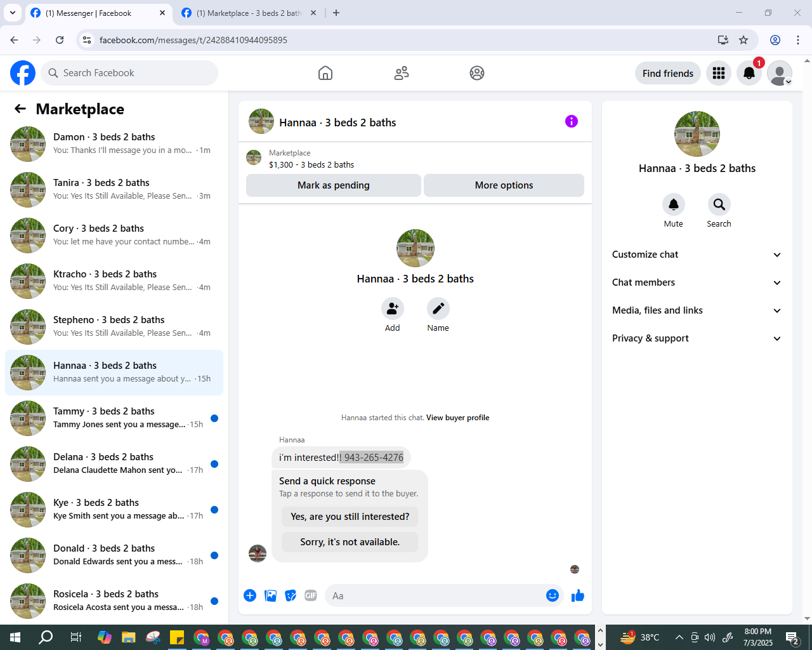Click the Add people icon
Viewport: 812px width, 650px height.
tap(393, 308)
